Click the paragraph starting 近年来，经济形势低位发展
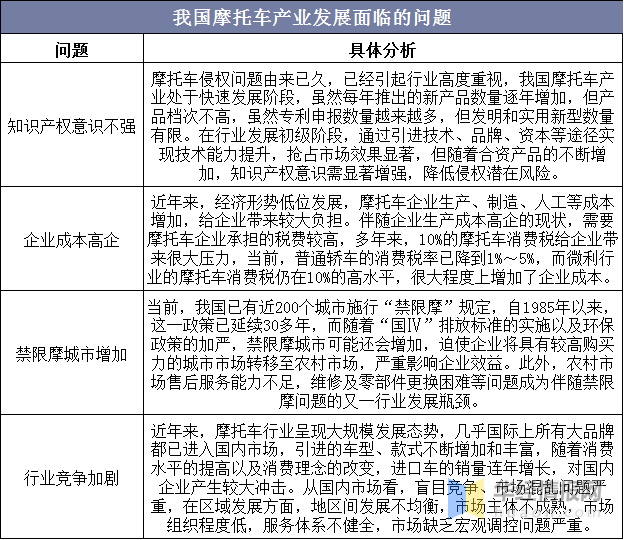 (x=382, y=240)
